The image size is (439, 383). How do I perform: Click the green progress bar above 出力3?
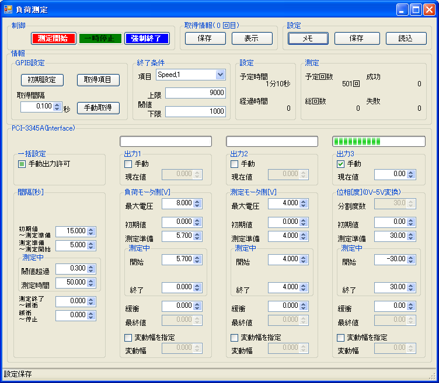click(x=379, y=141)
